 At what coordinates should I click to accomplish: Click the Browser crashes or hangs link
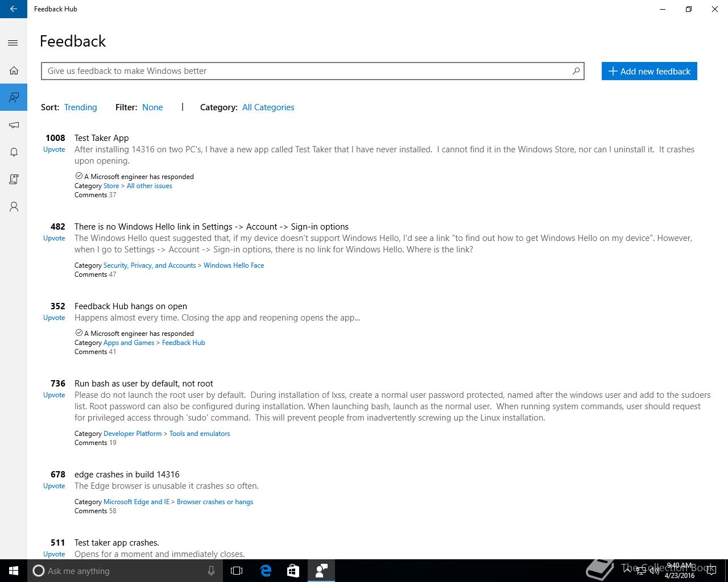[215, 502]
